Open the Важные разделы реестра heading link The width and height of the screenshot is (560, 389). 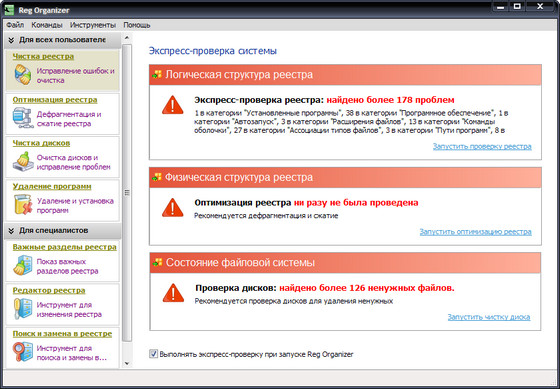pos(65,247)
